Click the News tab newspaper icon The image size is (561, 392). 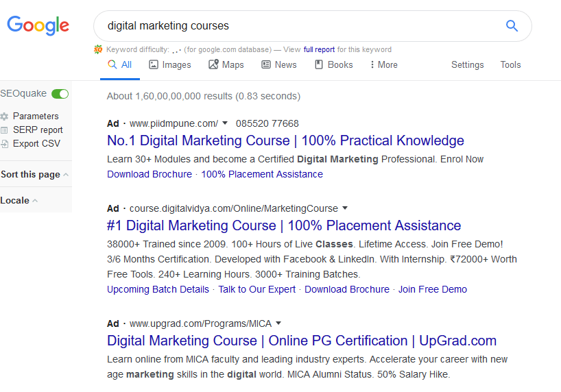pyautogui.click(x=266, y=64)
